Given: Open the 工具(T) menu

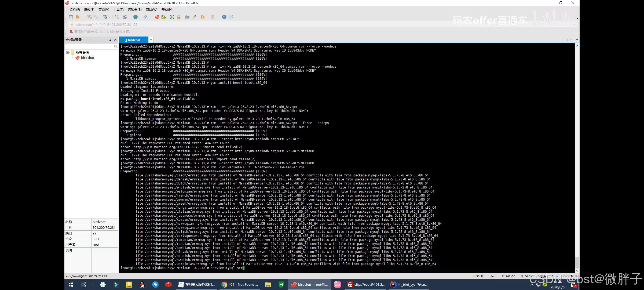Looking at the screenshot, I should [118, 10].
